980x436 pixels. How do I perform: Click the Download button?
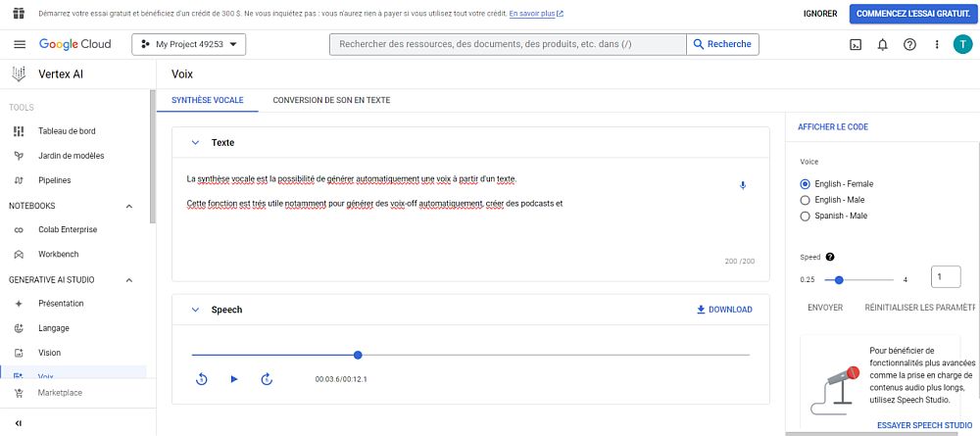[724, 310]
